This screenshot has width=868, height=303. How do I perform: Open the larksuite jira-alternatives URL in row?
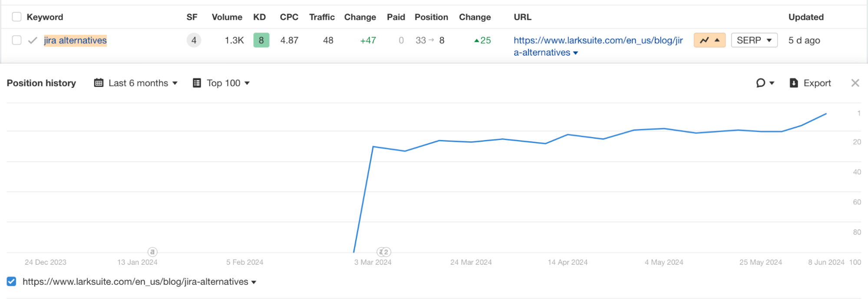tap(597, 40)
